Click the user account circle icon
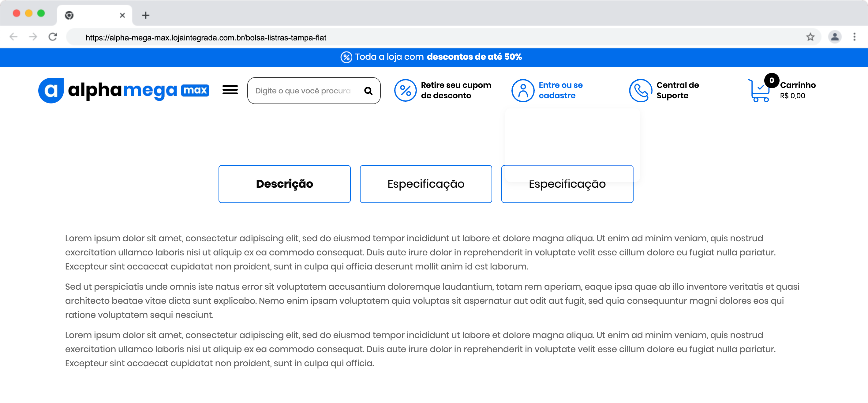The height and width of the screenshot is (403, 868). pos(523,90)
